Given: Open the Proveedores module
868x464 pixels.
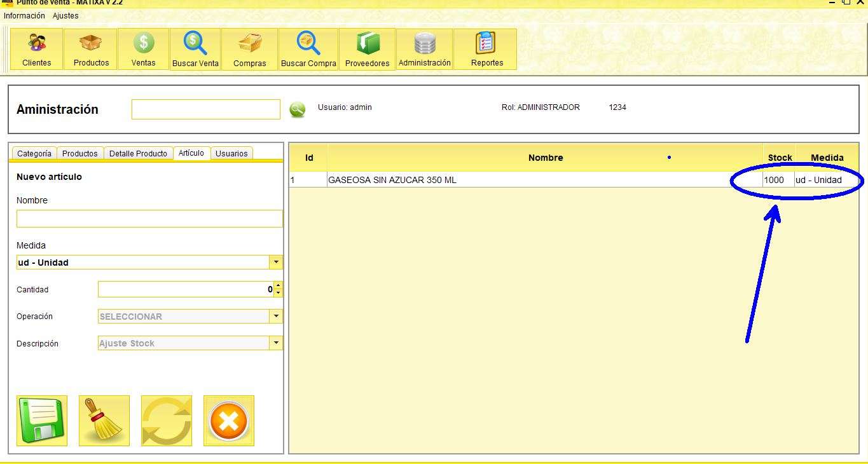Looking at the screenshot, I should 366,48.
